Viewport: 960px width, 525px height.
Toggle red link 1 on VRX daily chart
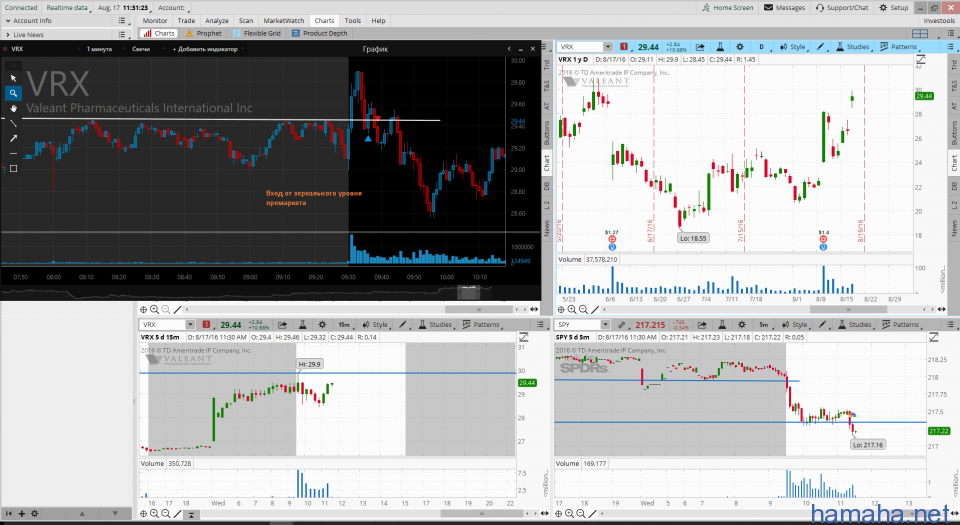tap(623, 47)
